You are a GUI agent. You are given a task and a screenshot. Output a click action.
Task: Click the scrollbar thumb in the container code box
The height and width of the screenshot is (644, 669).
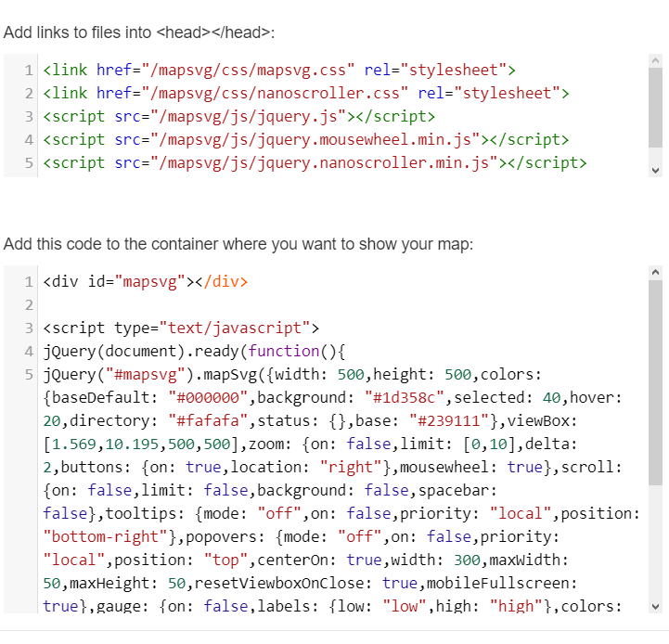click(x=655, y=382)
